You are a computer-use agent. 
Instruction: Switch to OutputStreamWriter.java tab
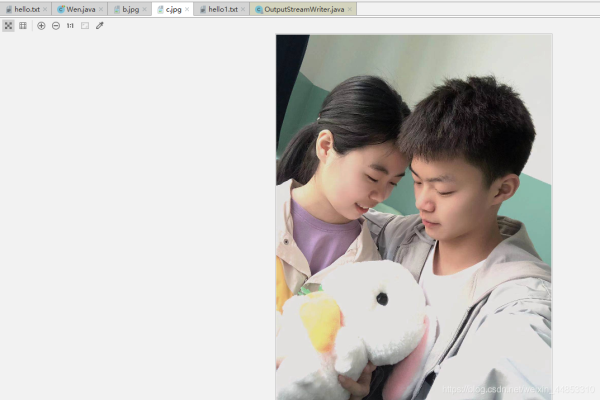[303, 9]
